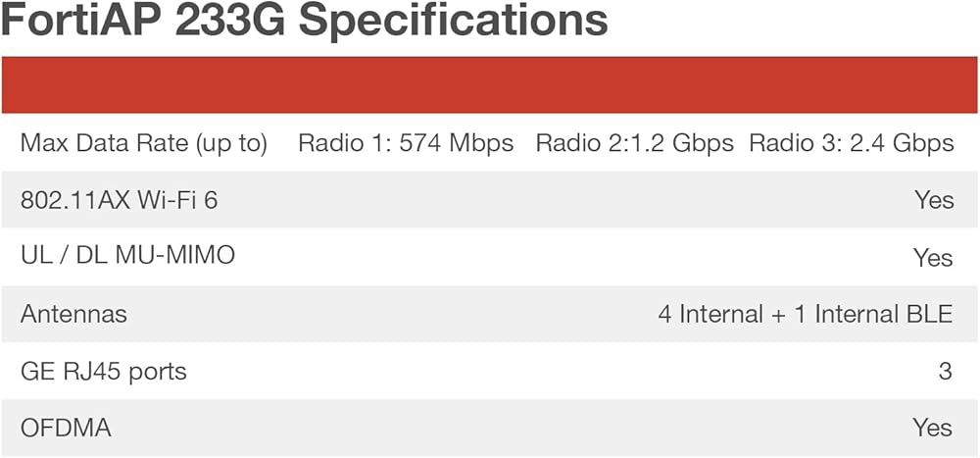Click Radio 1: 574 Mbps value
The image size is (980, 458).
[406, 143]
